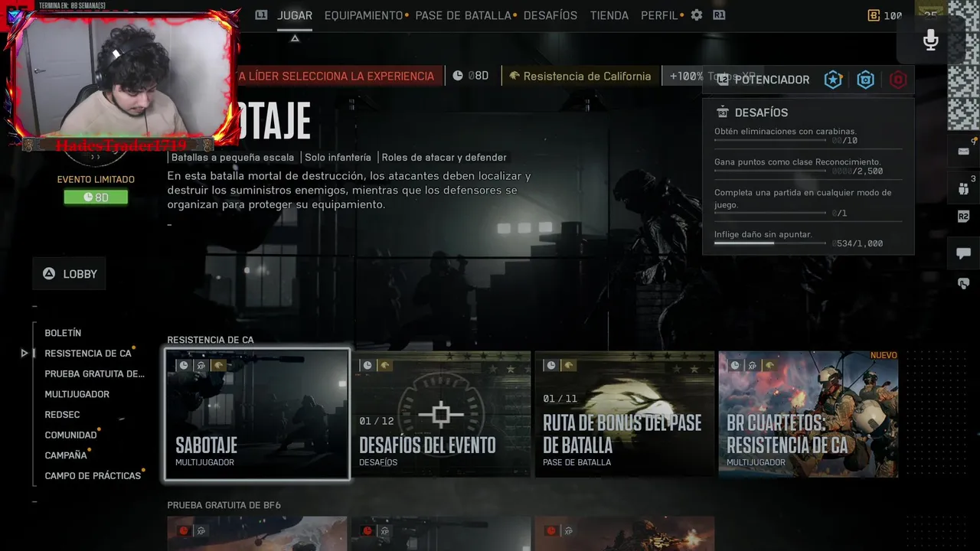The height and width of the screenshot is (551, 980).
Task: Select MULTIJUGADOR in the left sidebar
Action: (77, 394)
